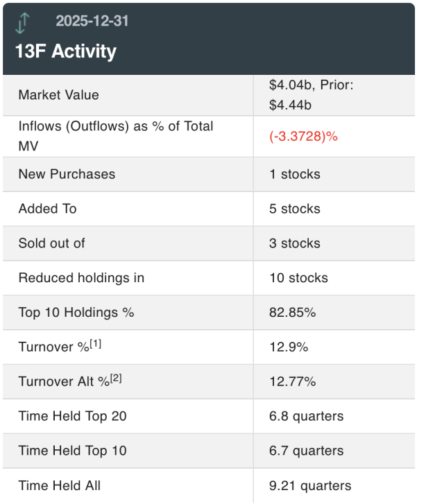Click the 13F Activity heading
The width and height of the screenshot is (426, 504).
66,51
